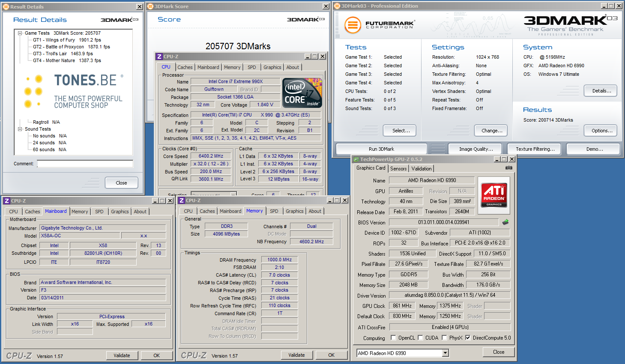Select GT2 - Battle of Proxycon row
This screenshot has width=625, height=364.
[72, 47]
